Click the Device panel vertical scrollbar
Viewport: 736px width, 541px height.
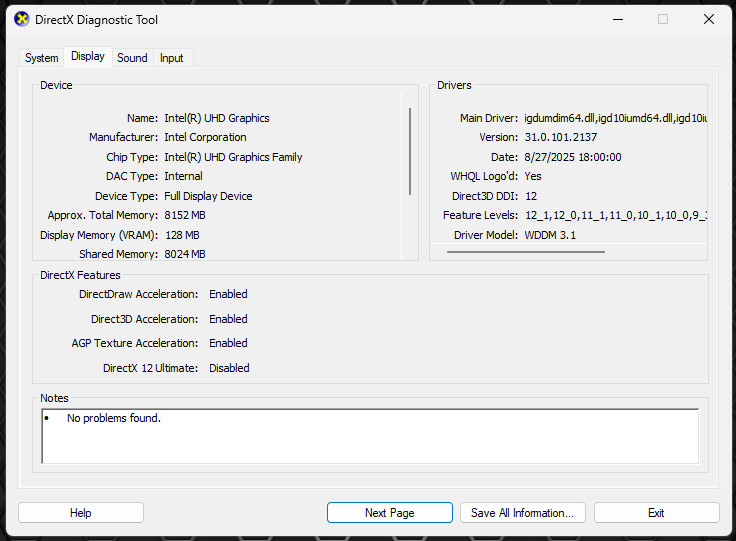410,151
